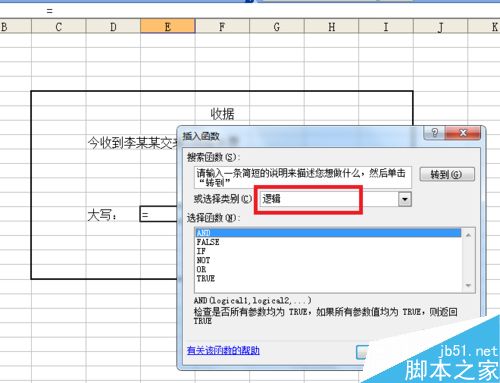Click the active cell containing equals sign
This screenshot has height=383, width=500.
click(x=159, y=214)
